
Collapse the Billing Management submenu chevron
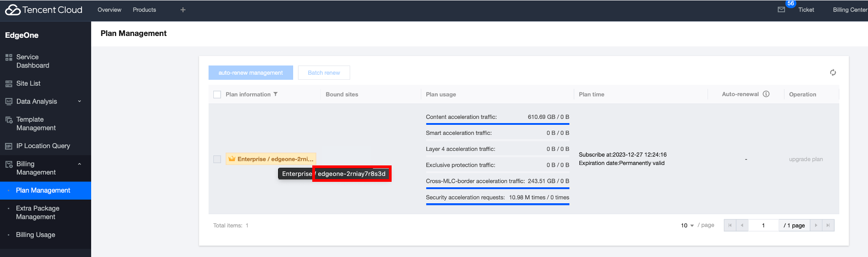pyautogui.click(x=79, y=164)
